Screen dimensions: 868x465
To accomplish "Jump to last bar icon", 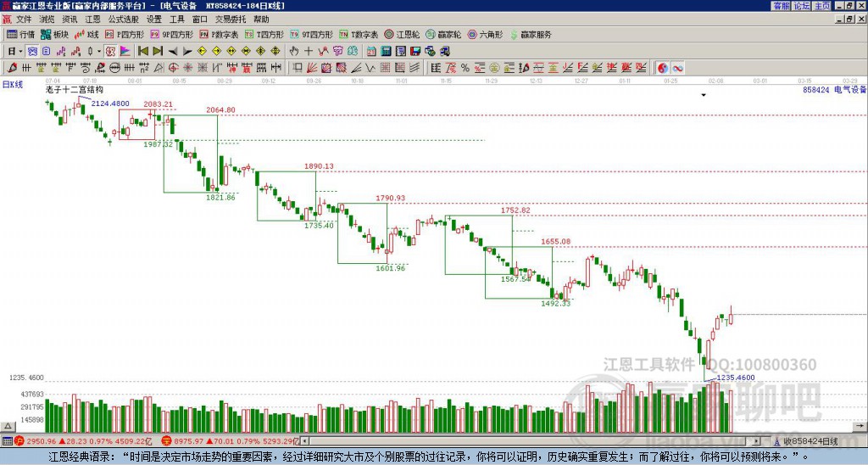I will click(158, 52).
